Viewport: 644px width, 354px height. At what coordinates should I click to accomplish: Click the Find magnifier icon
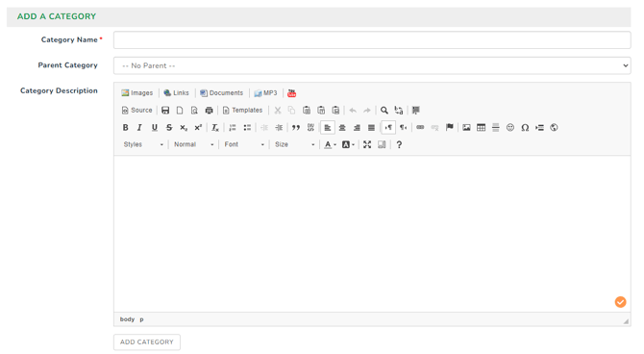(384, 111)
